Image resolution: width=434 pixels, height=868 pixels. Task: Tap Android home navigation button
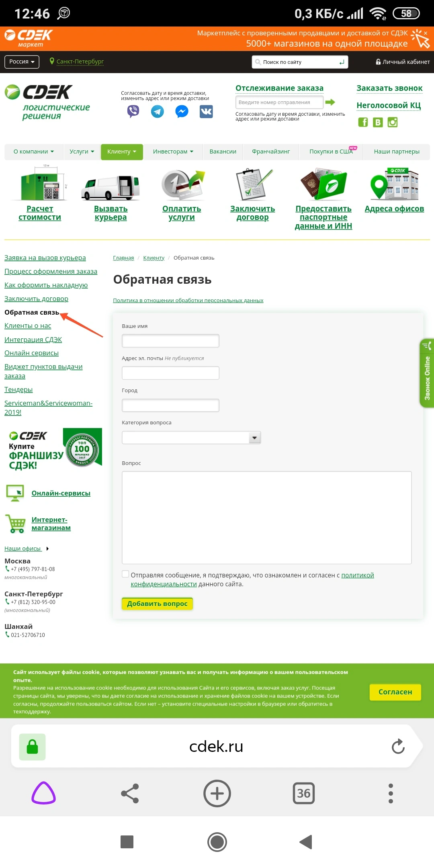point(217,842)
